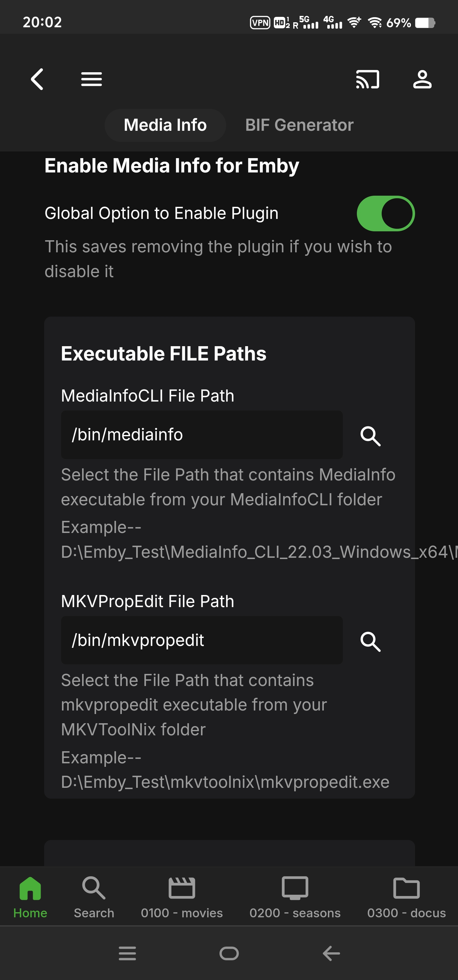The image size is (458, 980).
Task: Open the user profile icon
Action: (x=422, y=79)
